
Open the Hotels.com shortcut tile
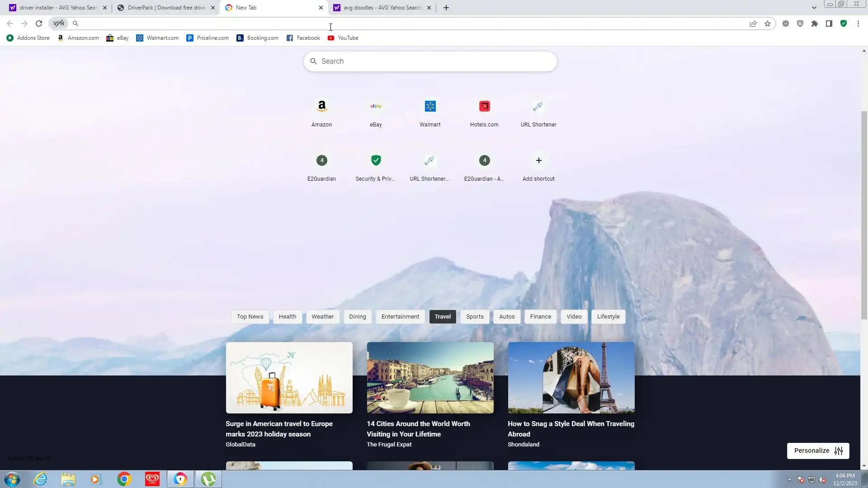click(484, 112)
